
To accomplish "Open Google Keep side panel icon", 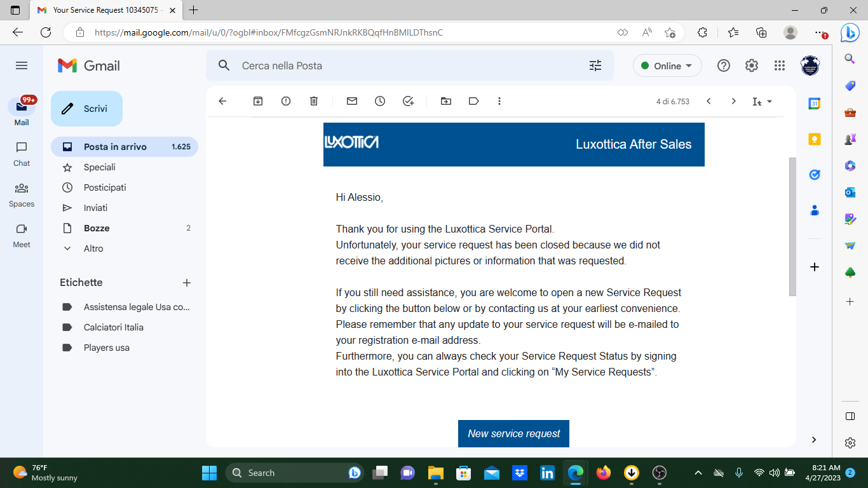I will pos(815,139).
